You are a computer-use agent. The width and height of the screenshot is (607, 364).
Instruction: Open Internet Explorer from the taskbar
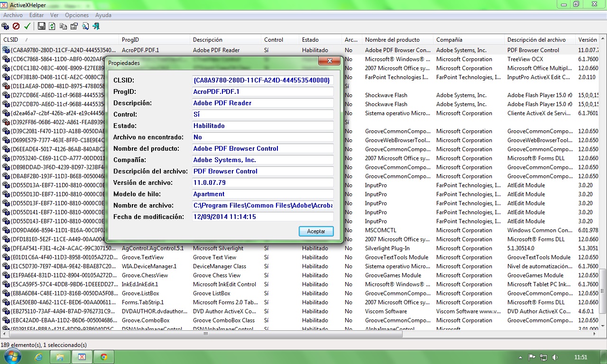click(x=38, y=357)
